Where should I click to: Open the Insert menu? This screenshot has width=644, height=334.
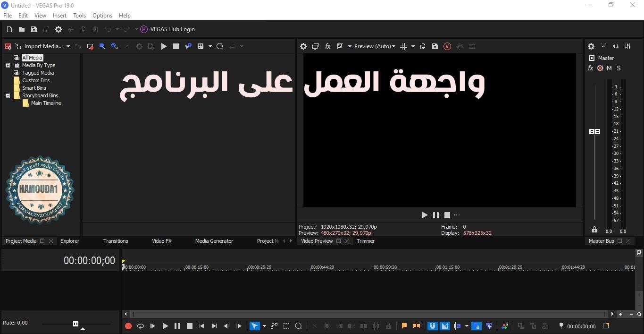point(59,16)
